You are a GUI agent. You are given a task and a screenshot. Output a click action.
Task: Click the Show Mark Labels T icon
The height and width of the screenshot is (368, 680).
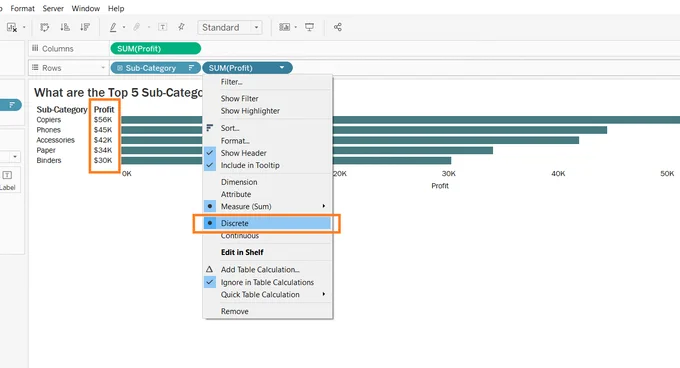[x=163, y=27]
